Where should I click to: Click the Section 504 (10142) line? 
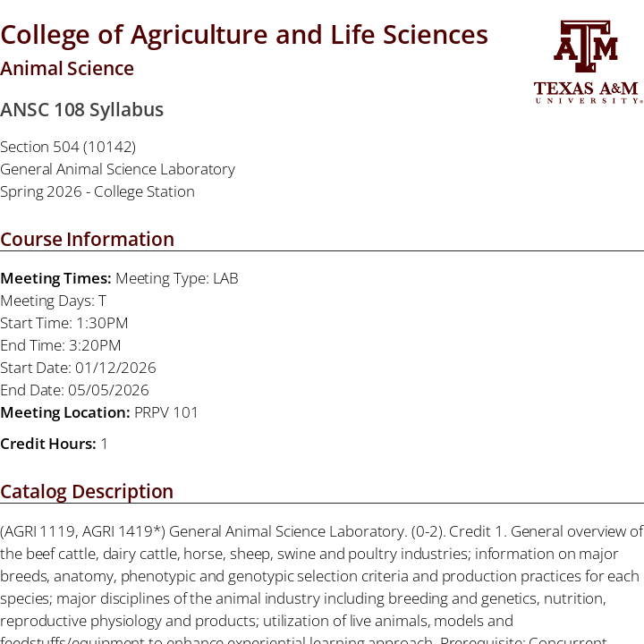pyautogui.click(x=68, y=147)
